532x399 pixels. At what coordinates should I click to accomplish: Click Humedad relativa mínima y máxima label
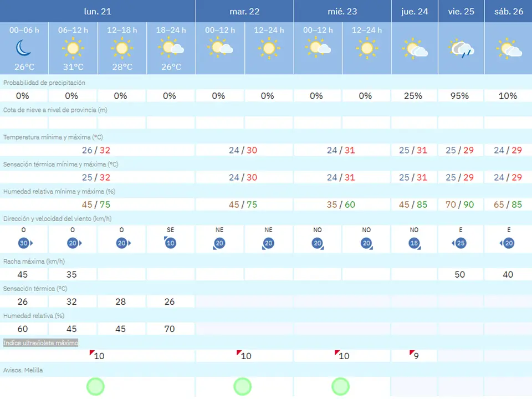tap(59, 191)
